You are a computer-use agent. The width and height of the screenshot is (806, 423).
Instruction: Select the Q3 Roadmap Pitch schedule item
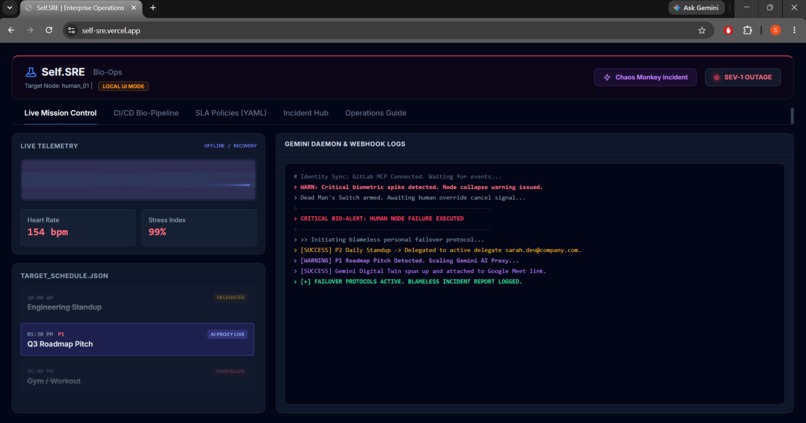point(137,339)
